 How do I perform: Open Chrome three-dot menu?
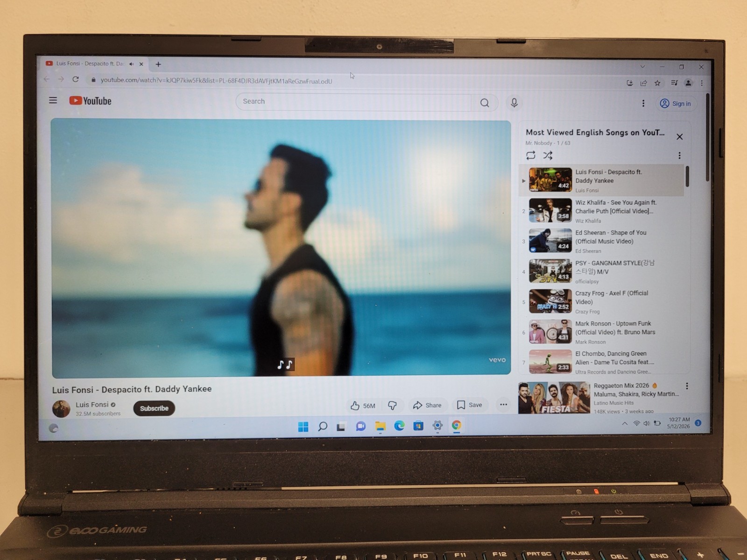tap(702, 83)
